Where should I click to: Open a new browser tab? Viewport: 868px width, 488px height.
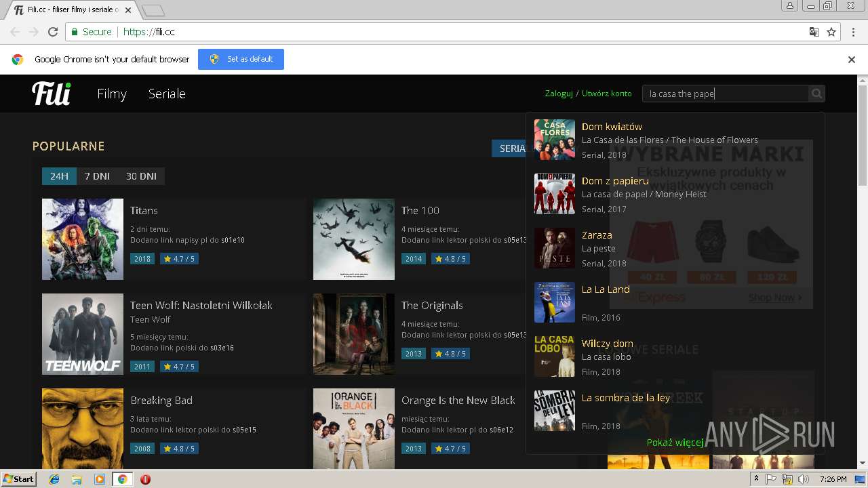tap(153, 10)
